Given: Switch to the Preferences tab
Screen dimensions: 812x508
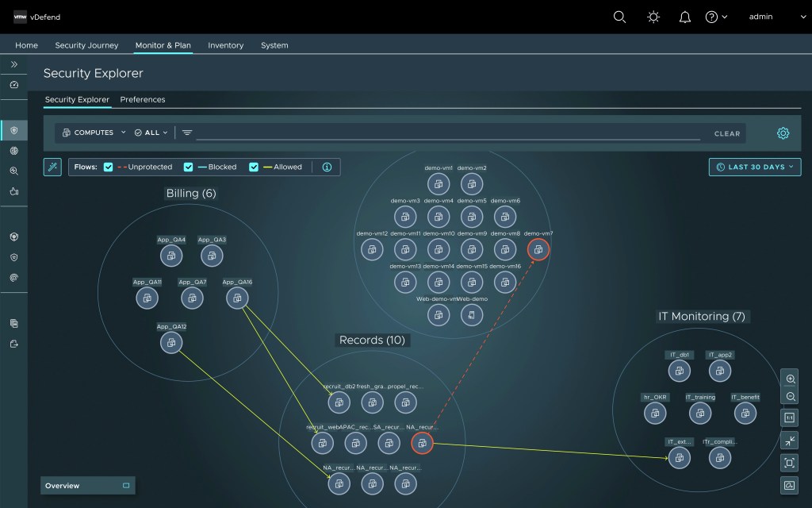Looking at the screenshot, I should [x=143, y=99].
